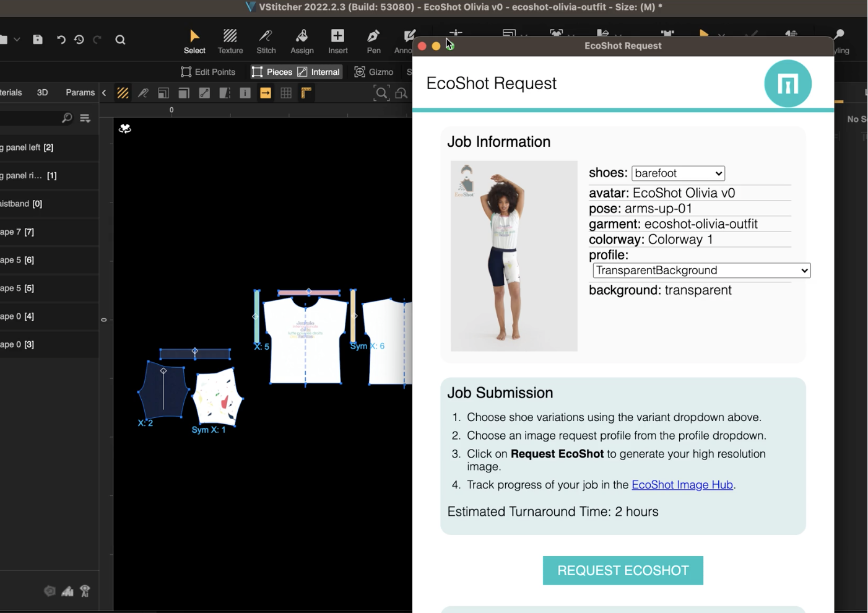Click the zoom to fit icon
Image resolution: width=868 pixels, height=613 pixels.
tap(381, 93)
